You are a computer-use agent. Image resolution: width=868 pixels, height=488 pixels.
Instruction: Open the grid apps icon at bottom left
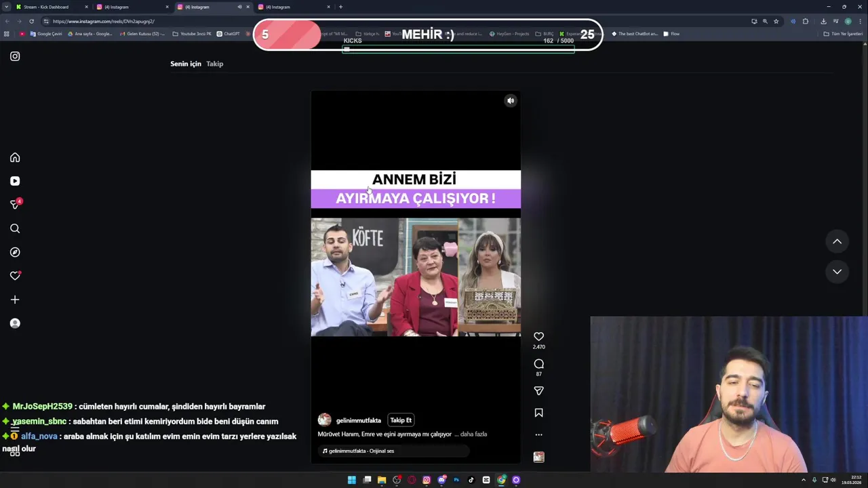point(15,452)
